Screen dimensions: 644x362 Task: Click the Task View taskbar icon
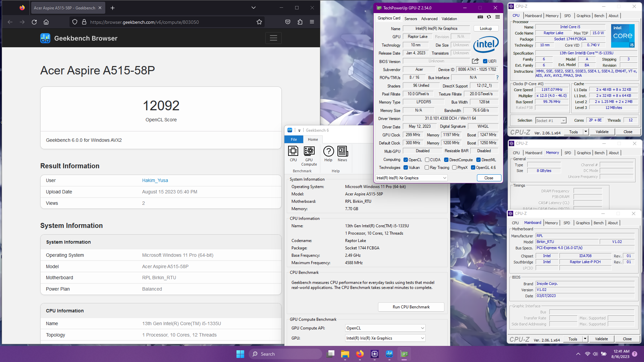(331, 354)
